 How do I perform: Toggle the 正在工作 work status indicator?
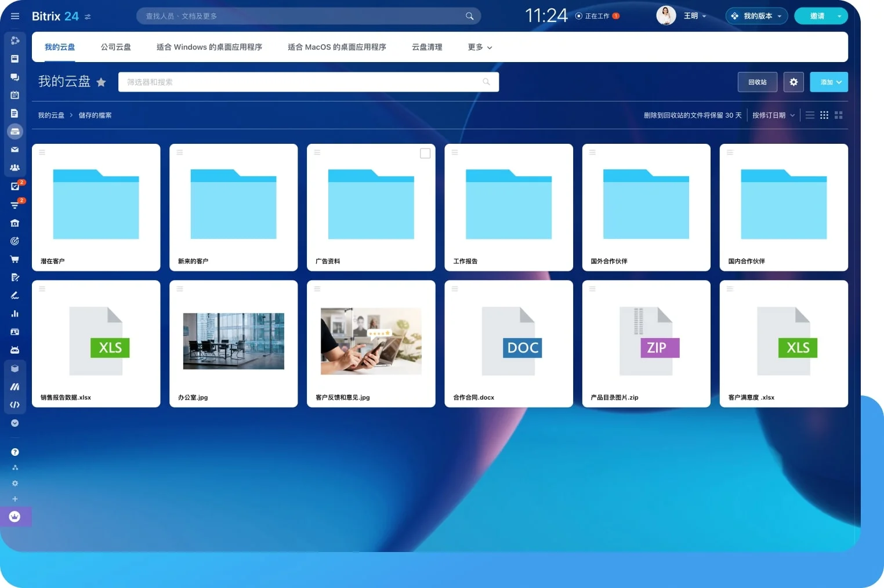coord(597,16)
